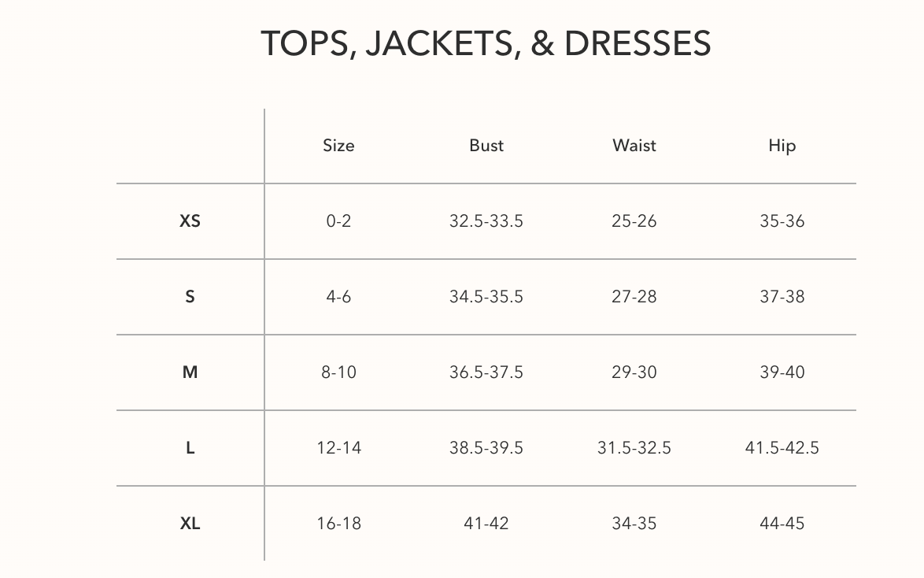Screen dimensions: 924x578
Task: Click the 12-14 size cell
Action: (x=338, y=448)
